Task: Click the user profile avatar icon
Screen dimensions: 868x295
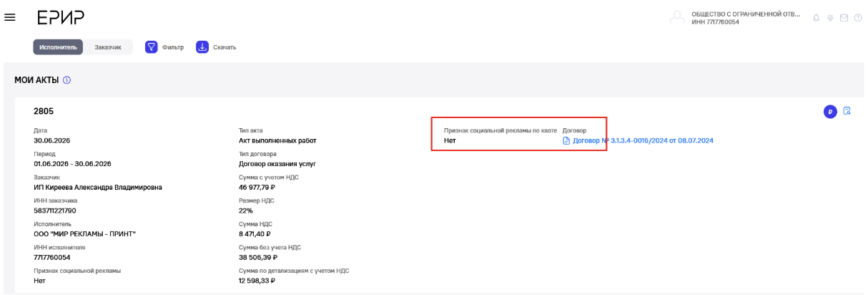Action: coord(677,18)
